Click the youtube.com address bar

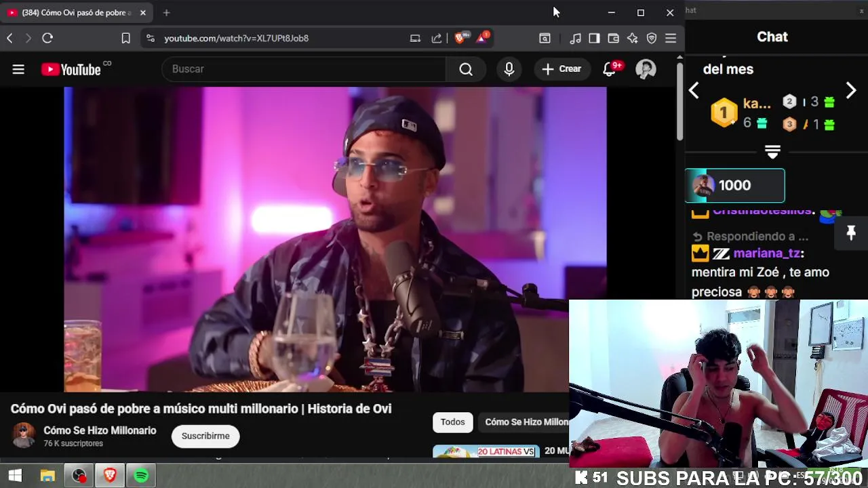point(236,39)
